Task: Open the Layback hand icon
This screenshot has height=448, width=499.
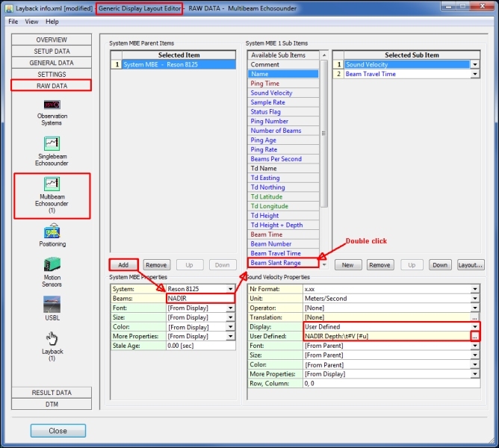Action: point(52,340)
